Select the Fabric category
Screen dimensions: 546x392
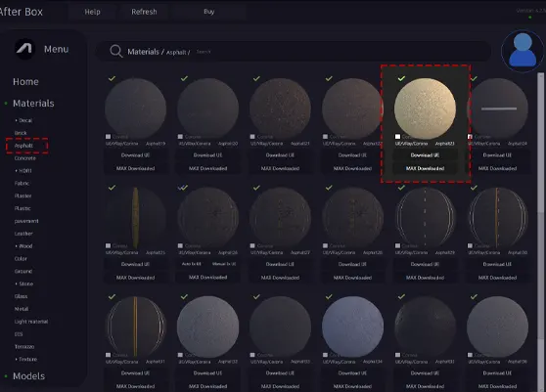click(22, 183)
